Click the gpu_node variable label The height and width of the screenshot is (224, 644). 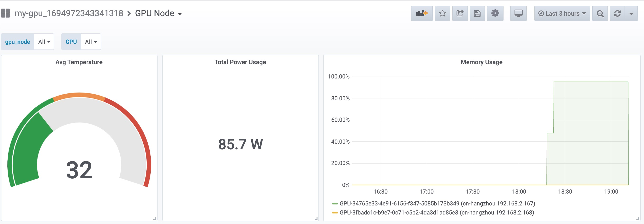click(18, 42)
